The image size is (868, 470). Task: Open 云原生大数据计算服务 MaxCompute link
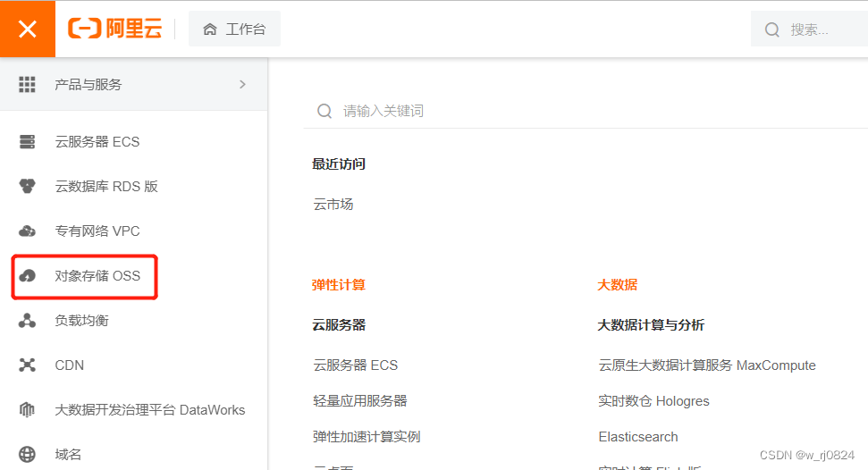coord(707,365)
